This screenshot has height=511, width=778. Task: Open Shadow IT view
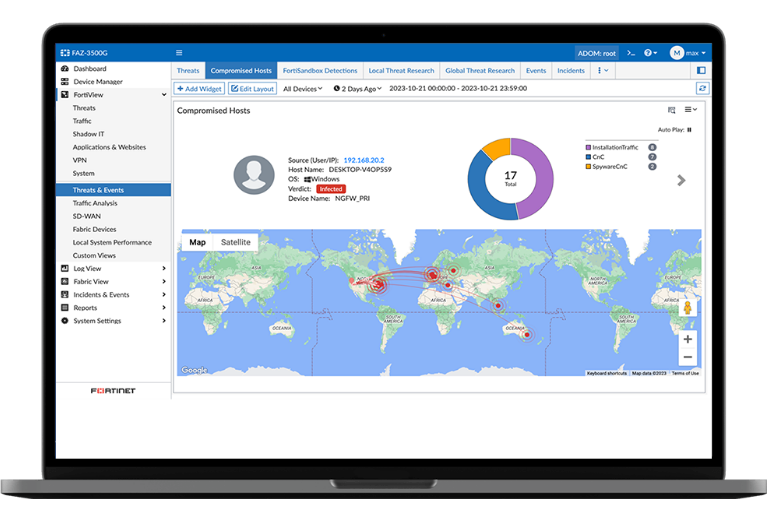88,134
